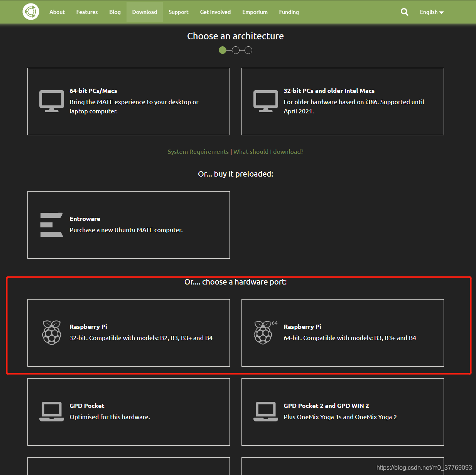Click the 64-bit PCs/Macs monitor icon
The image size is (476, 475).
point(52,101)
